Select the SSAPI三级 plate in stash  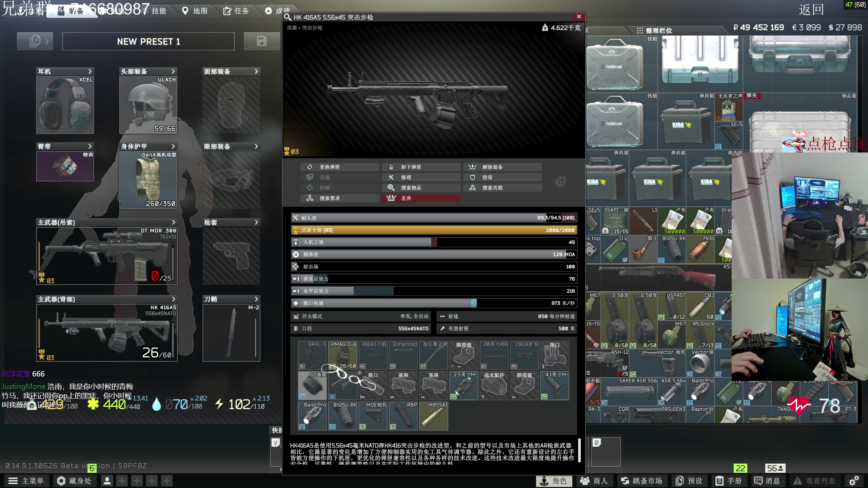615,221
